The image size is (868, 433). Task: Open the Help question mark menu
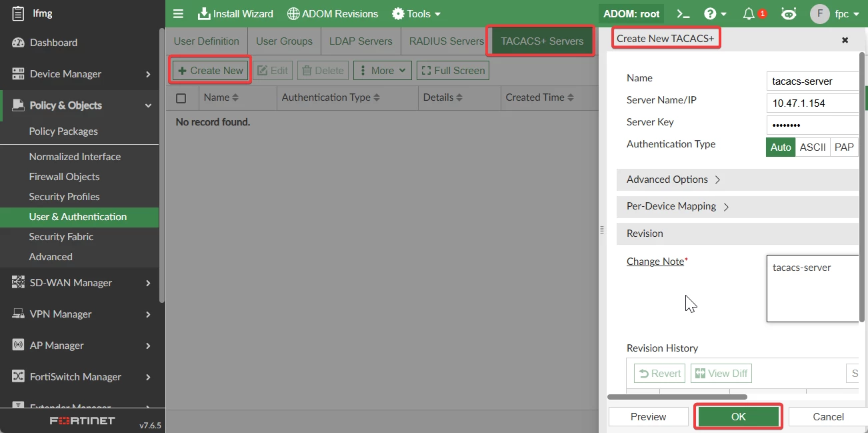click(715, 13)
